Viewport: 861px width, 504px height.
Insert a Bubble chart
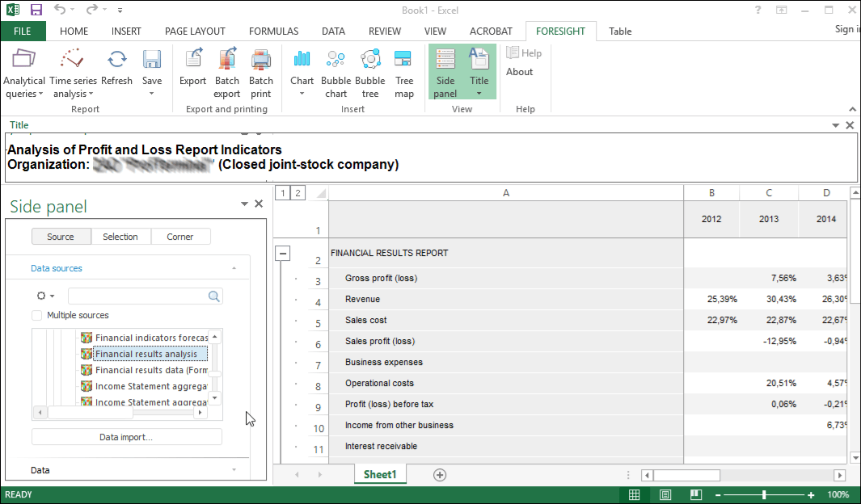[336, 73]
